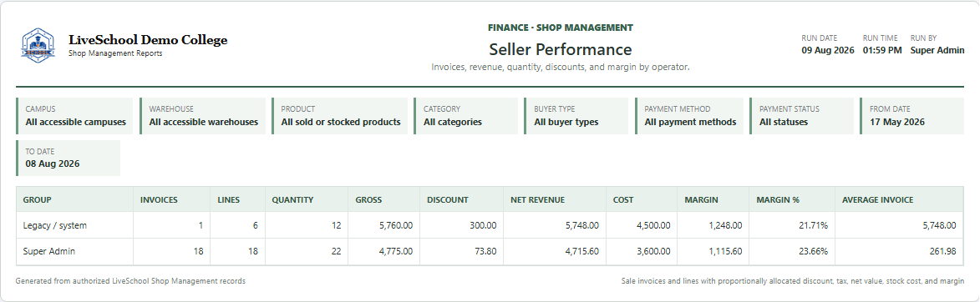Select the Shop Management Reports subtitle

click(x=115, y=53)
